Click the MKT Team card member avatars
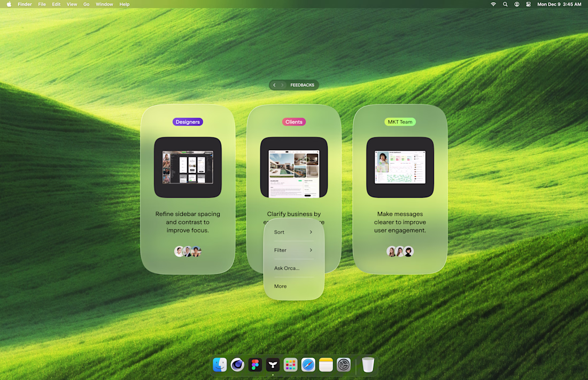The image size is (588, 380). (x=400, y=251)
